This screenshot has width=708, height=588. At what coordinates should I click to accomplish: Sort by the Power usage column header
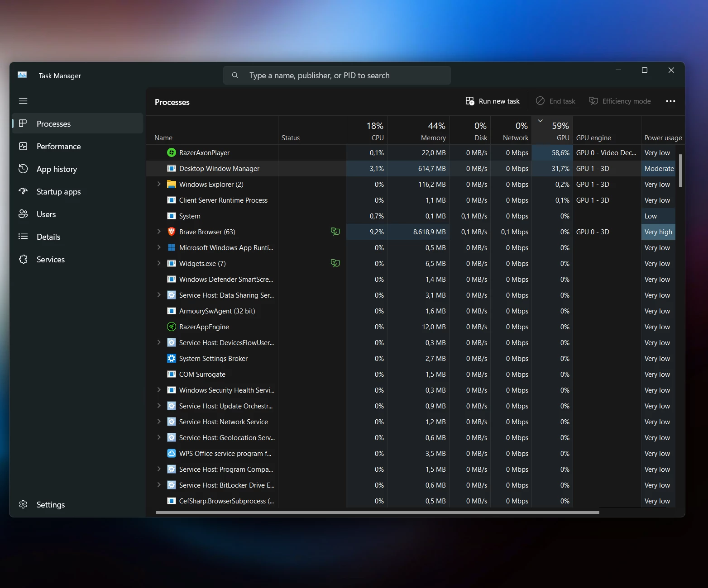point(663,130)
